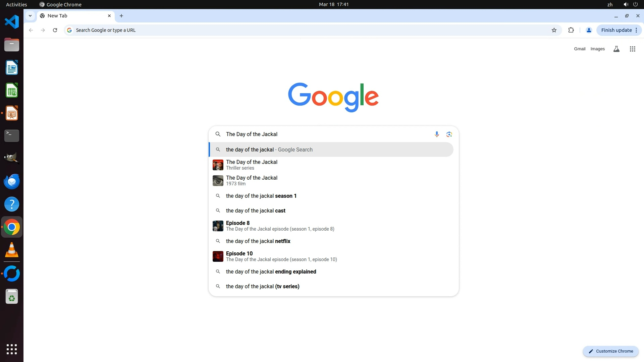
Task: Open the Gmail link
Action: coord(579,49)
